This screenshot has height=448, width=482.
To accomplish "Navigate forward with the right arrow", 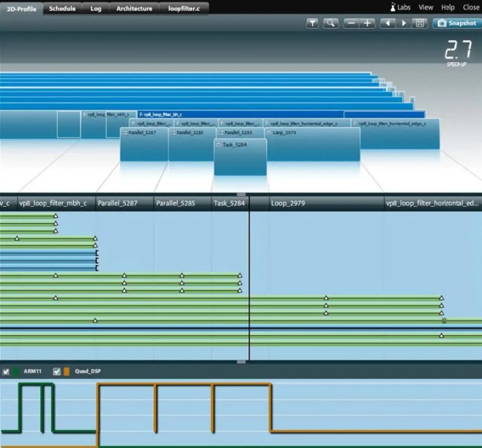I will click(x=404, y=23).
